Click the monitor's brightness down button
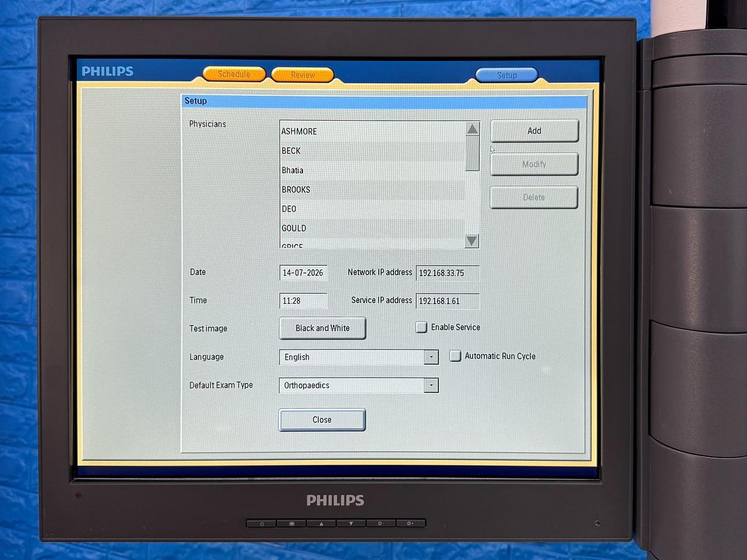The height and width of the screenshot is (560, 747). pyautogui.click(x=381, y=523)
